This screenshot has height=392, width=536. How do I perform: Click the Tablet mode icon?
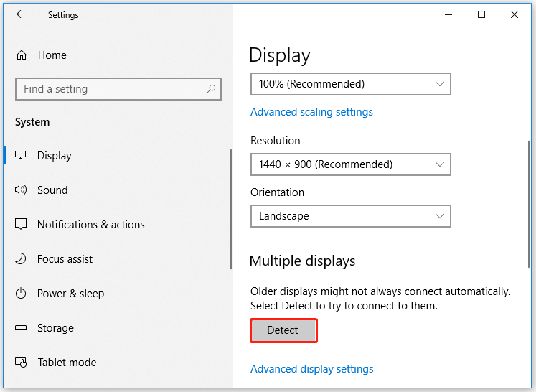click(21, 362)
